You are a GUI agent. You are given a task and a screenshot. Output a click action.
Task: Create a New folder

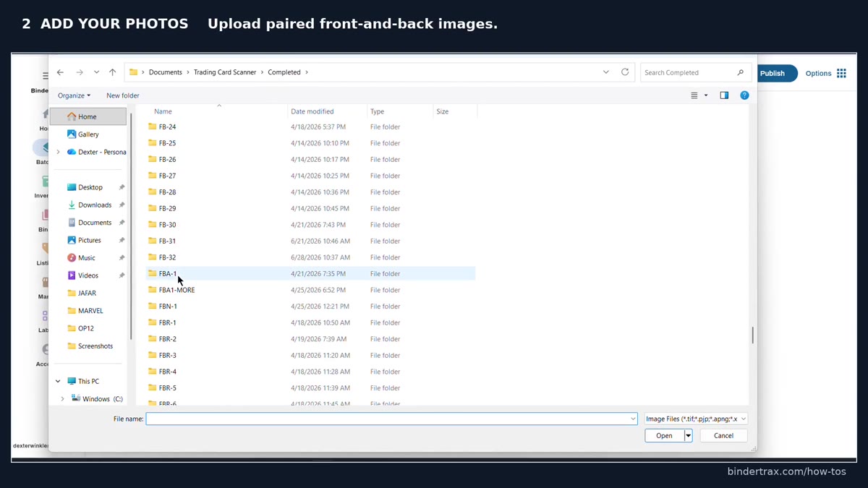click(x=122, y=95)
